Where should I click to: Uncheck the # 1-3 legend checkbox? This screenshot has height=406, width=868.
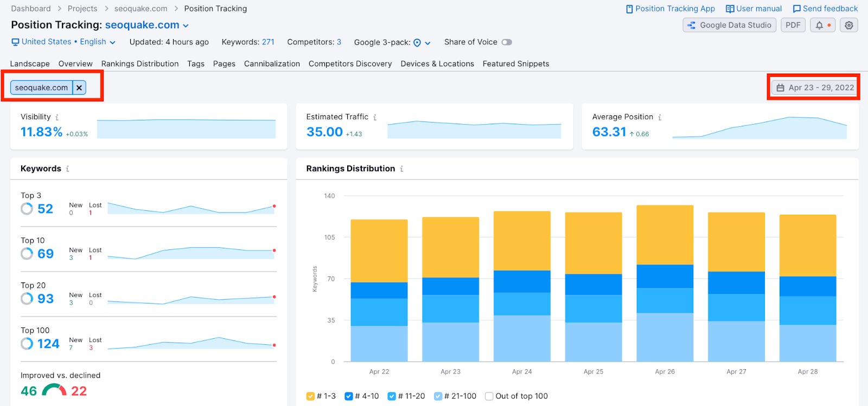pos(310,396)
